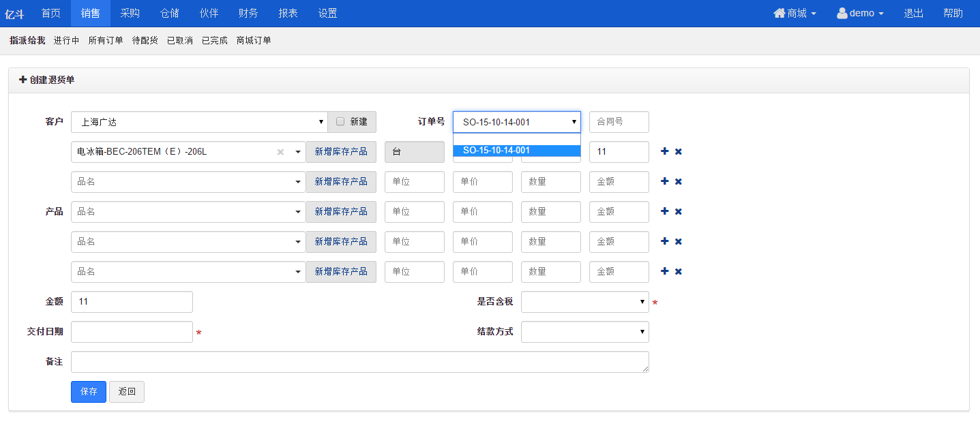This screenshot has width=980, height=428.
Task: Add row using plus icon on last product row
Action: coord(664,271)
